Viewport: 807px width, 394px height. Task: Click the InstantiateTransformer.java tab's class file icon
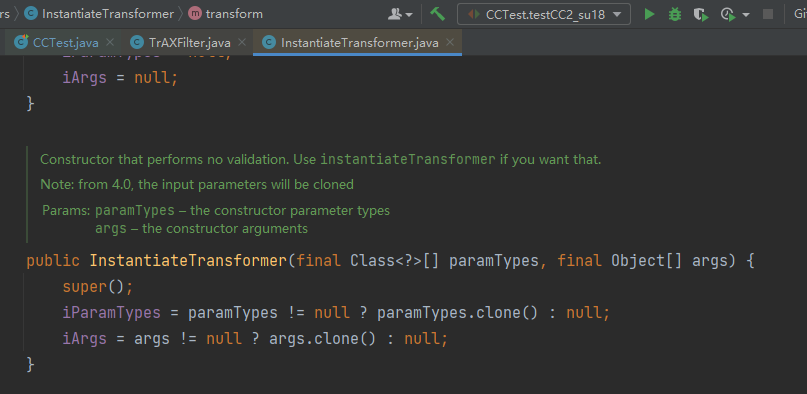pyautogui.click(x=268, y=42)
